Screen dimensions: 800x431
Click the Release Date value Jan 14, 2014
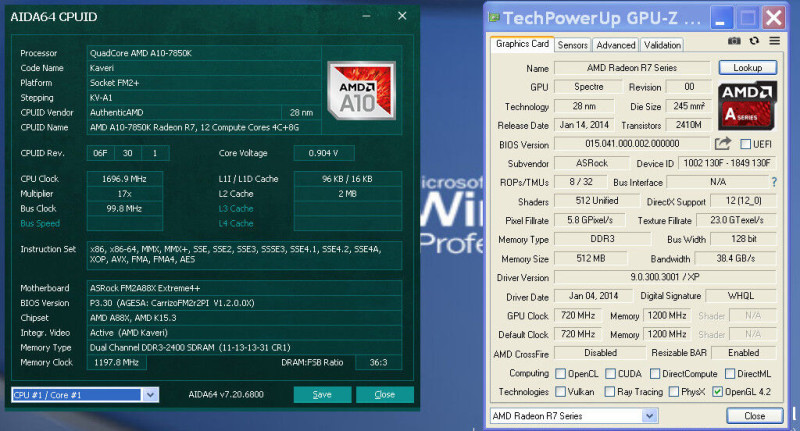coord(584,125)
